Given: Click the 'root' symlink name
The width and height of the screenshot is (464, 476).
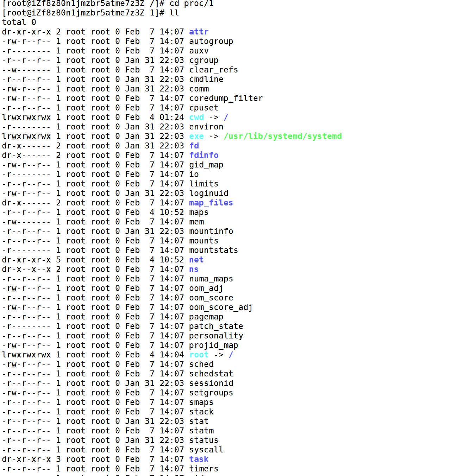Looking at the screenshot, I should (199, 355).
